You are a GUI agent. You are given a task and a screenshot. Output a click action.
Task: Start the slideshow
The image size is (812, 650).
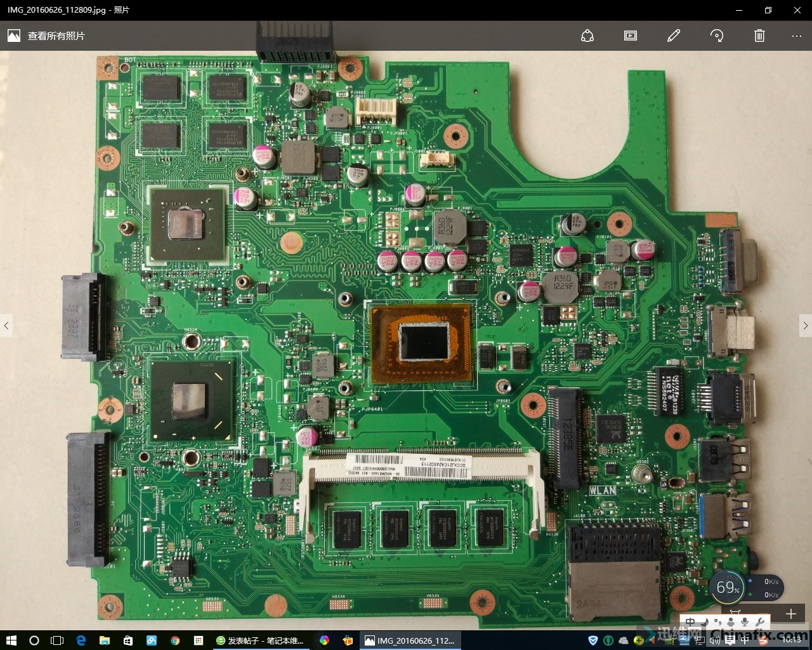point(631,36)
